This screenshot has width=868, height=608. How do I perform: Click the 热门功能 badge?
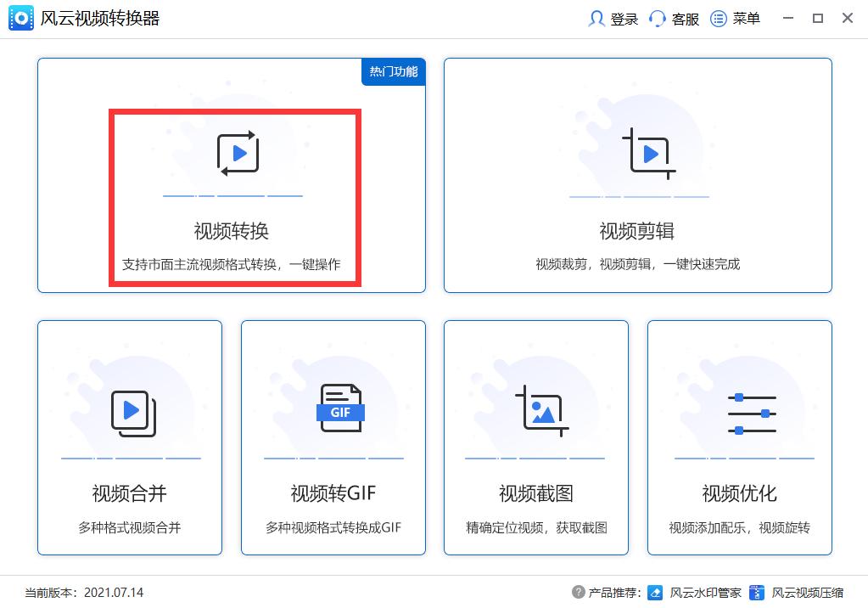[393, 73]
